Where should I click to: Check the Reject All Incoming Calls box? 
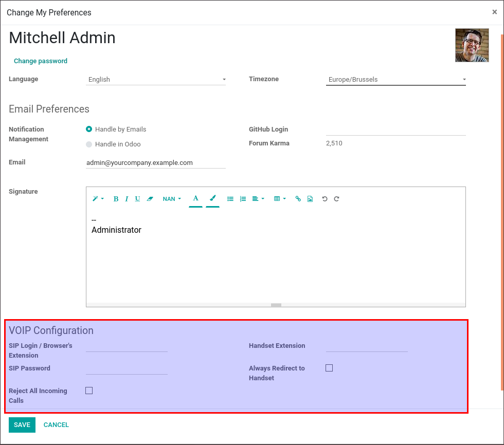pyautogui.click(x=89, y=391)
